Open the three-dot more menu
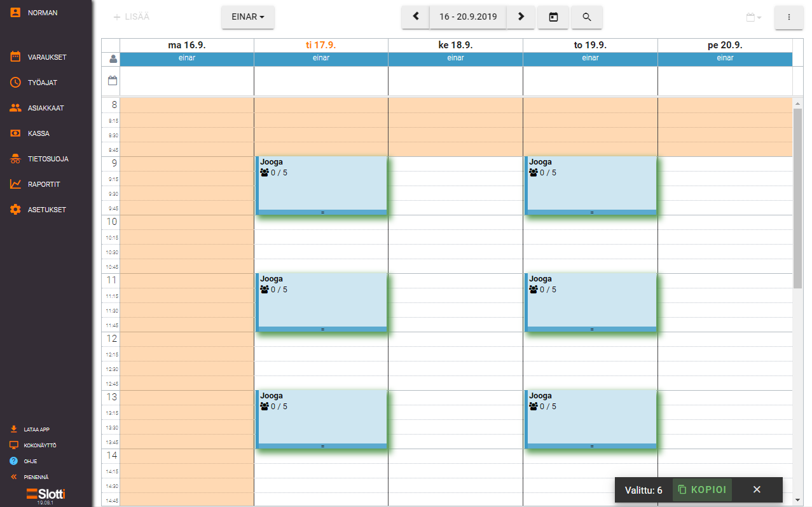The image size is (812, 507). (789, 17)
